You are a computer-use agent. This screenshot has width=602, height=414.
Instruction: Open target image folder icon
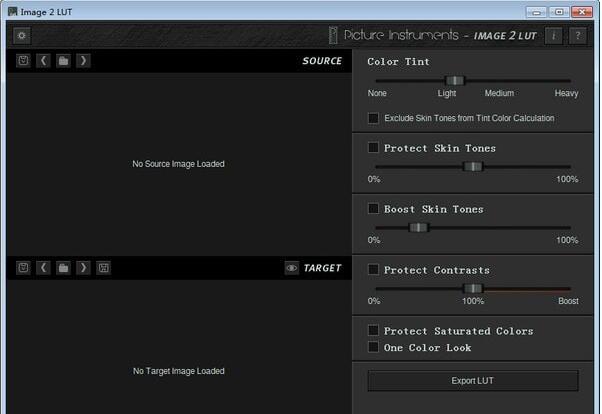tap(63, 268)
